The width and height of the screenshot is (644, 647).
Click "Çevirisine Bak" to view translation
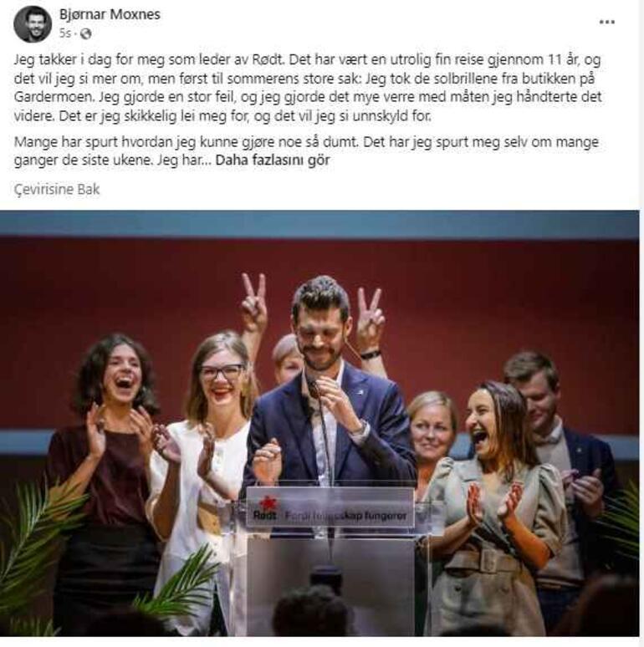pyautogui.click(x=57, y=190)
